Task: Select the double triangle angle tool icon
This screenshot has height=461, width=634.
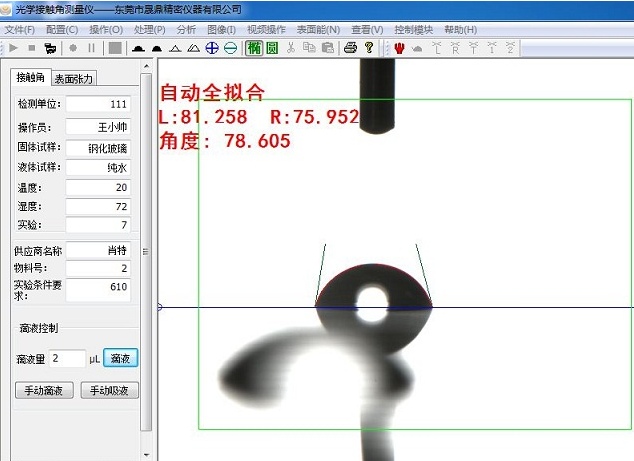Action: click(x=193, y=49)
